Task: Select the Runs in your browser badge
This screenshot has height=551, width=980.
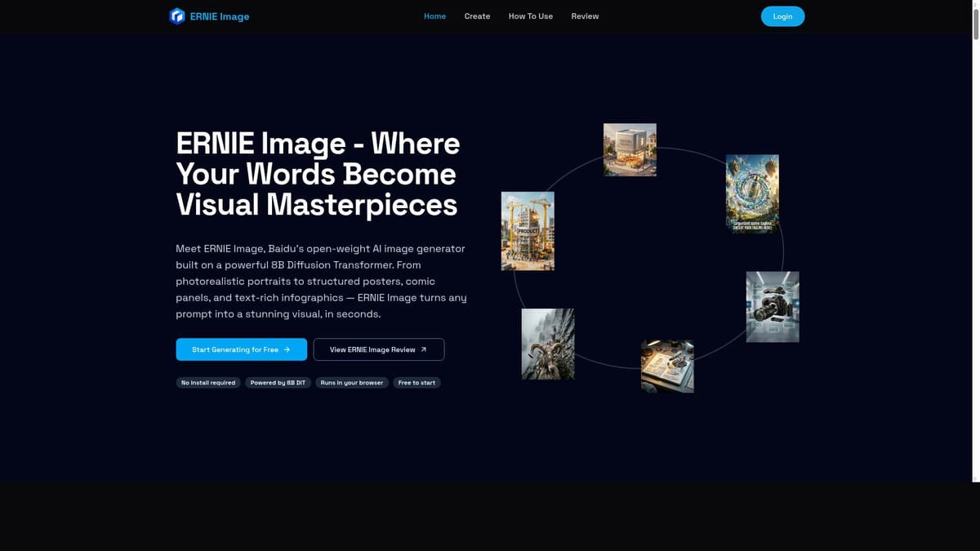Action: 351,383
